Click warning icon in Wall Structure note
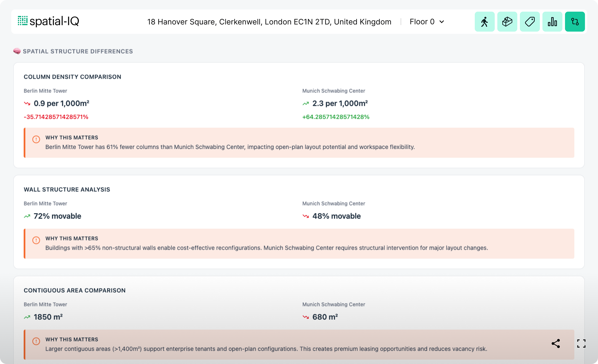This screenshot has height=364, width=598. 36,240
